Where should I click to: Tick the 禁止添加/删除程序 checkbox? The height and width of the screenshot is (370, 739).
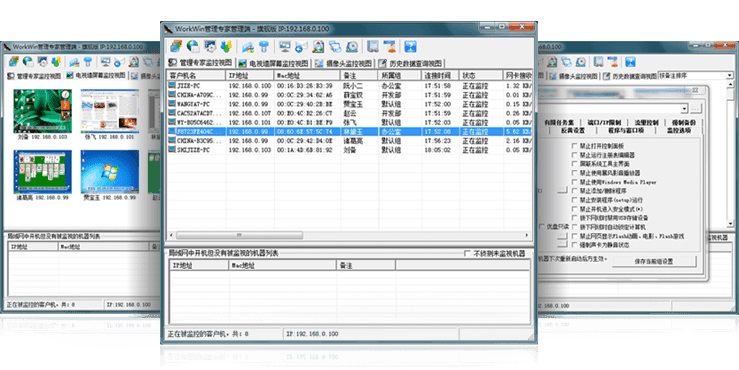[x=574, y=191]
